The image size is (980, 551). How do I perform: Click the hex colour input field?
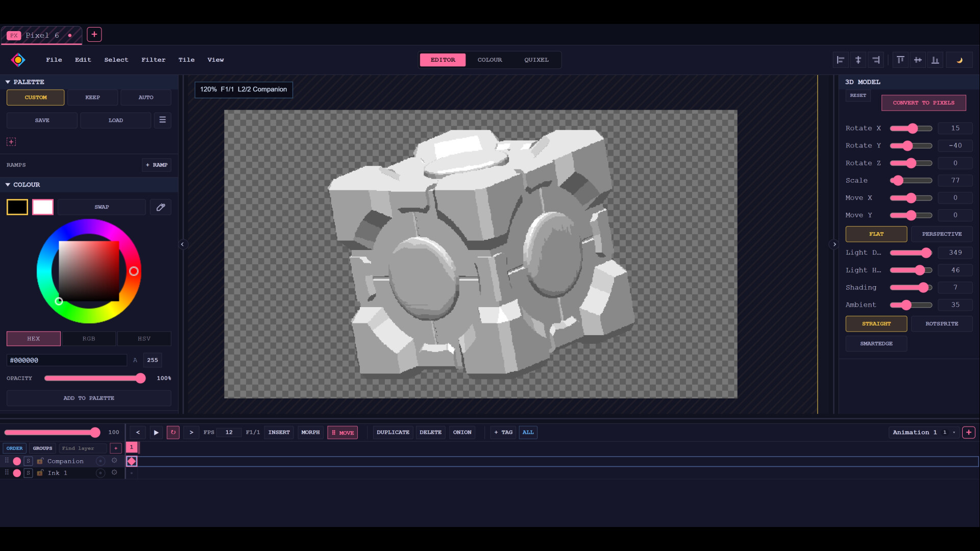(67, 360)
